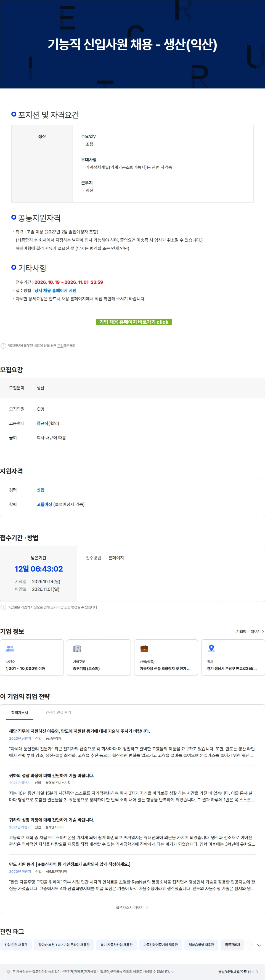Click the building icon on the 기업구분 card
Screen dimensions: 265x980
77,648
